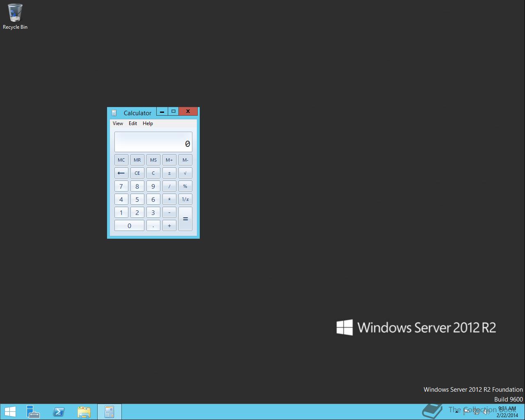The width and height of the screenshot is (525, 420).
Task: Click the MS memory store button
Action: (153, 160)
